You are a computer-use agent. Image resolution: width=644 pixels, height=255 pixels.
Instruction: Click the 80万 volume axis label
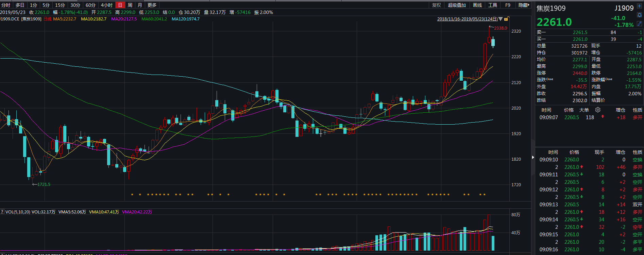[x=516, y=215]
